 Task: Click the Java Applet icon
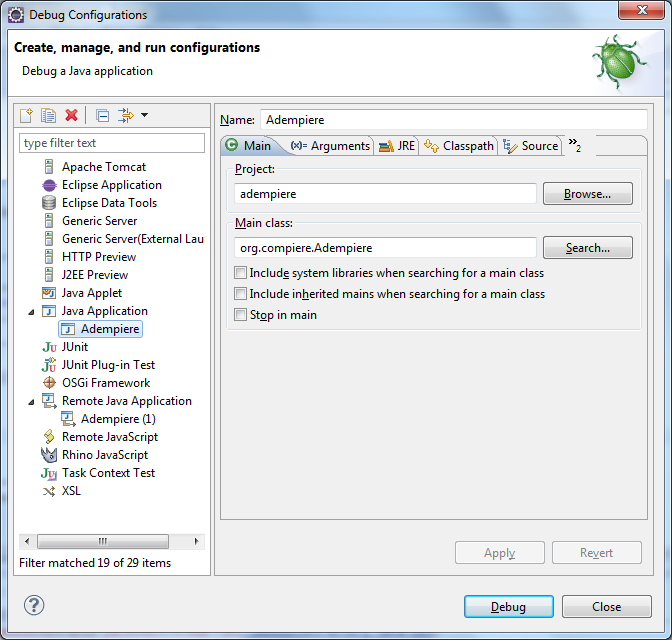49,293
